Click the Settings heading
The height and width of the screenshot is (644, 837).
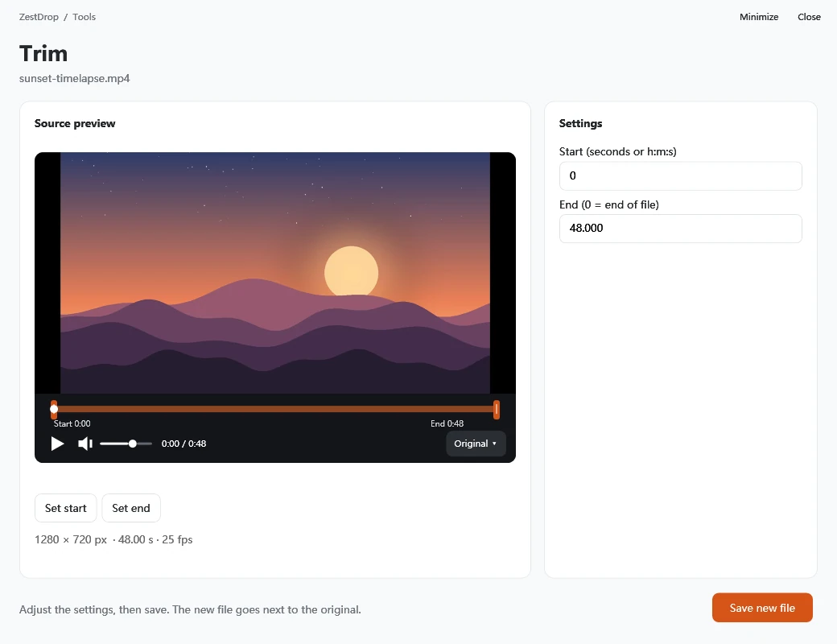[x=580, y=123]
